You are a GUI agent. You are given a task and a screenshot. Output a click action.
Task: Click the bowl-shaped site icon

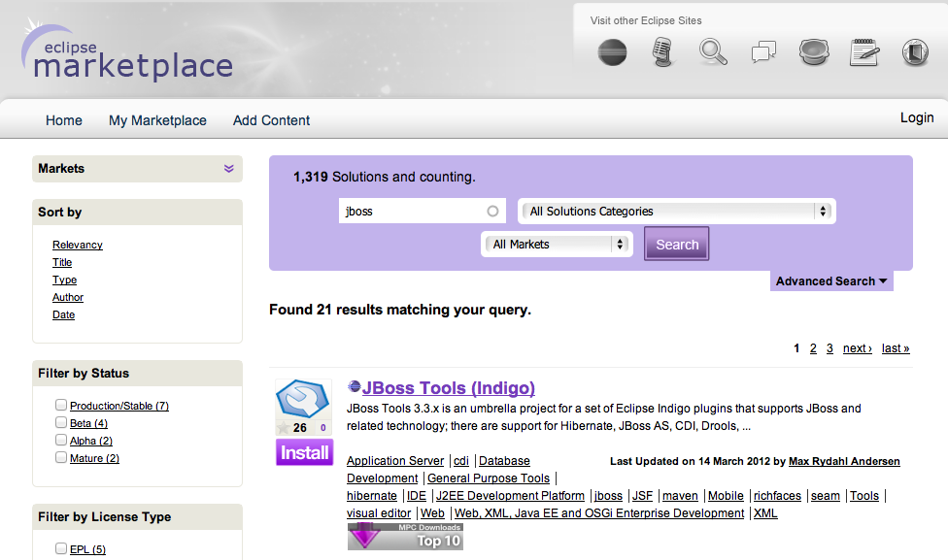pyautogui.click(x=813, y=51)
